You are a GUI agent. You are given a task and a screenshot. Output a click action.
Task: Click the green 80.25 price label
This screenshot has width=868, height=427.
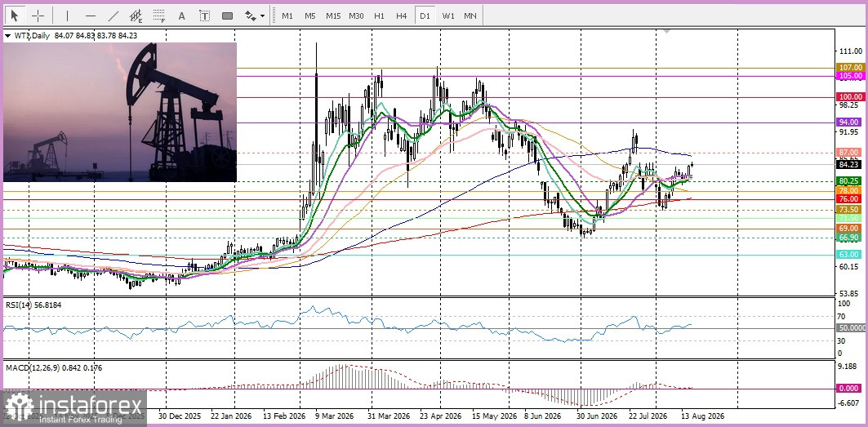point(848,181)
